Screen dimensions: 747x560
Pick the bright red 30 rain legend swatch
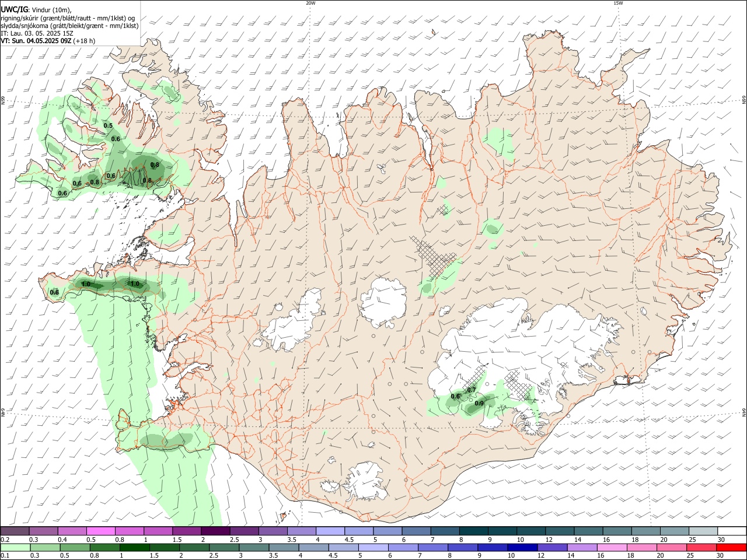pyautogui.click(x=731, y=548)
